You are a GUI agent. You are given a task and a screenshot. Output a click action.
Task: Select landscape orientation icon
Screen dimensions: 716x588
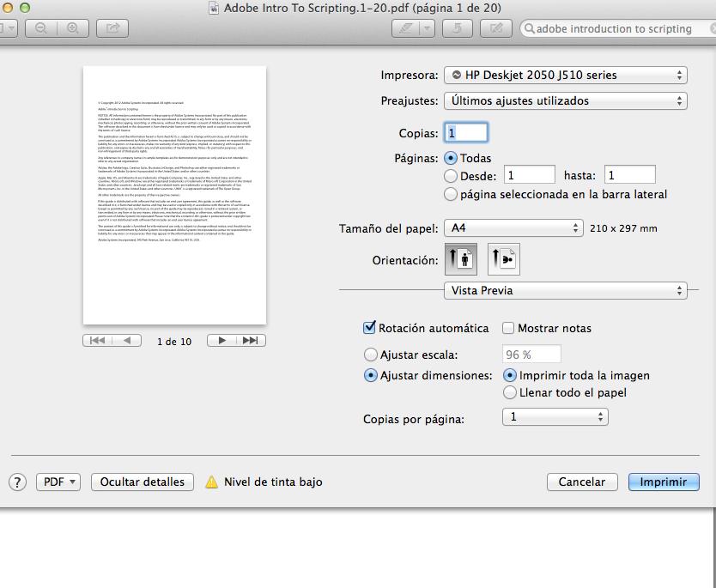503,259
